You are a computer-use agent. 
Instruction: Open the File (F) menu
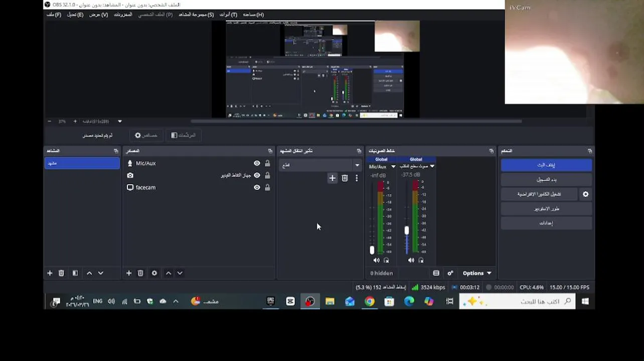tap(54, 15)
